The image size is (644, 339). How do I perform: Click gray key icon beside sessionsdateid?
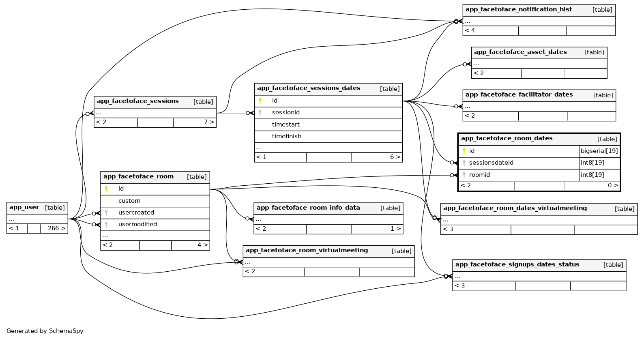464,163
